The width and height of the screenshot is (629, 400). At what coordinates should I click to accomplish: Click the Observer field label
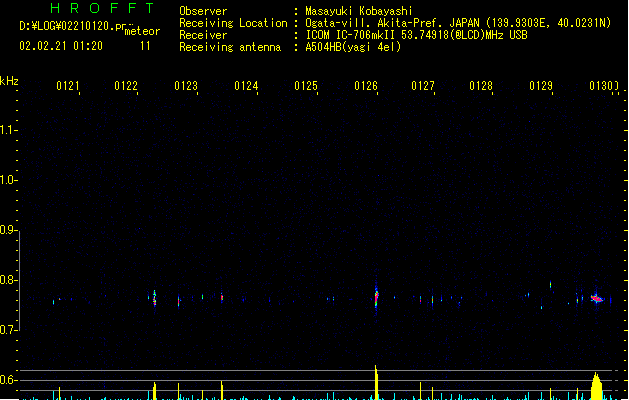click(x=203, y=11)
